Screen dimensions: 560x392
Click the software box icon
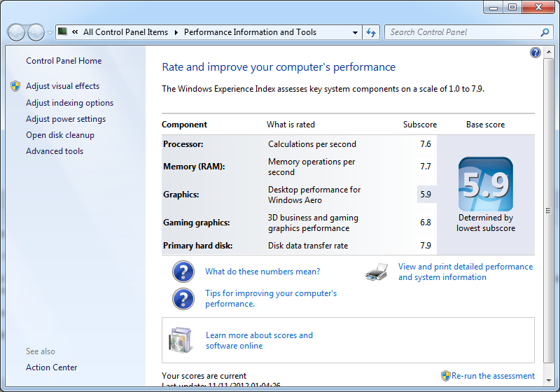click(x=181, y=340)
